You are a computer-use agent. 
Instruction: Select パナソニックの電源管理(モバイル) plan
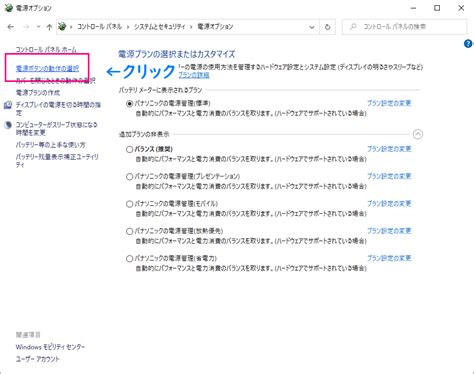coord(129,204)
